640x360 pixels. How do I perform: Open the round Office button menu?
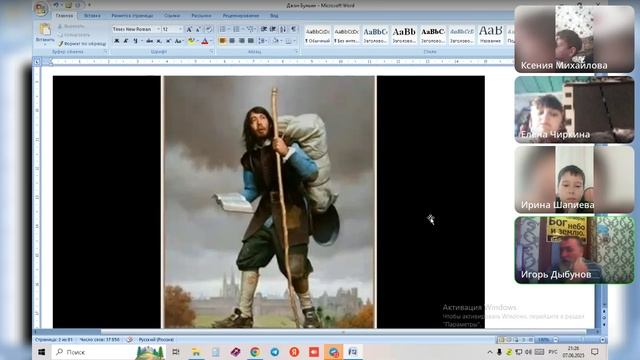click(41, 9)
